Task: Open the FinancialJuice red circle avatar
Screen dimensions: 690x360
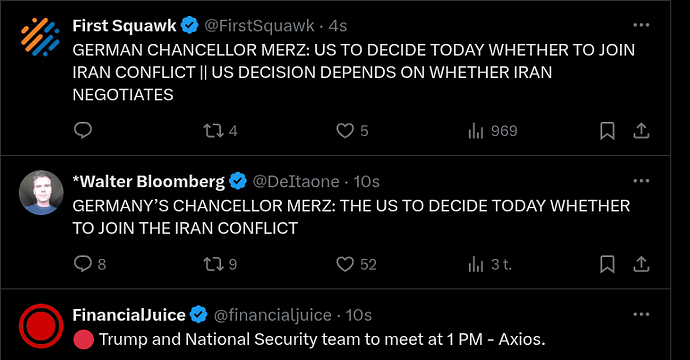Action: [x=41, y=326]
